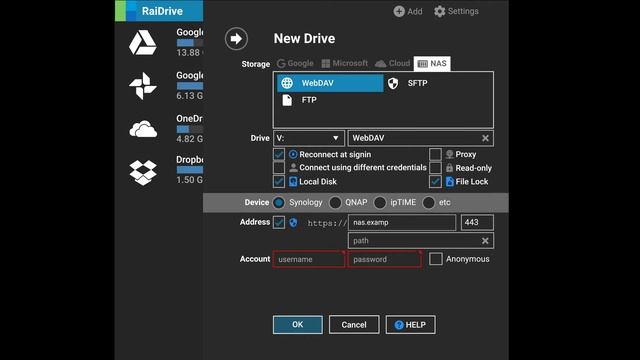The width and height of the screenshot is (640, 360).
Task: Switch to the Google storage tab
Action: [x=296, y=64]
